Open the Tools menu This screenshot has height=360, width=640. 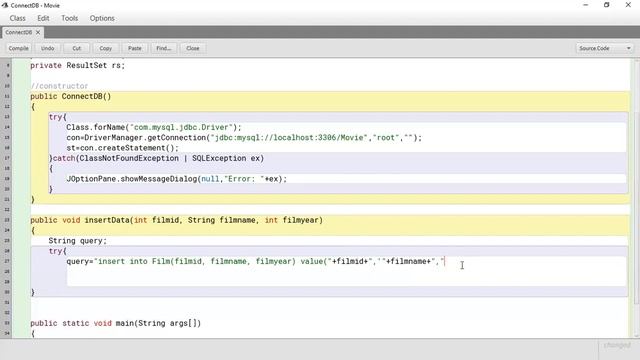point(69,18)
